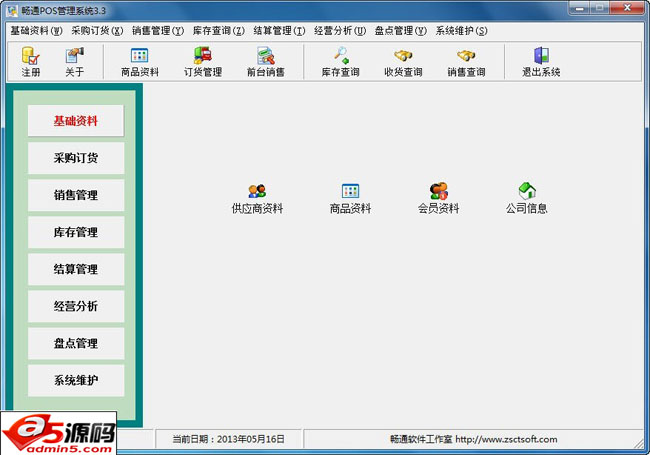The width and height of the screenshot is (650, 455).
Task: Open 会员资料 member icon
Action: point(438,199)
